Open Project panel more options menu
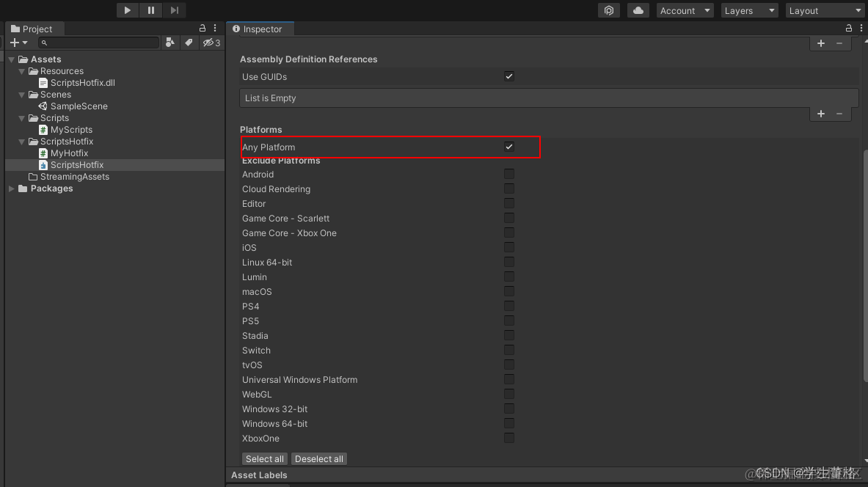868x487 pixels. (x=215, y=28)
